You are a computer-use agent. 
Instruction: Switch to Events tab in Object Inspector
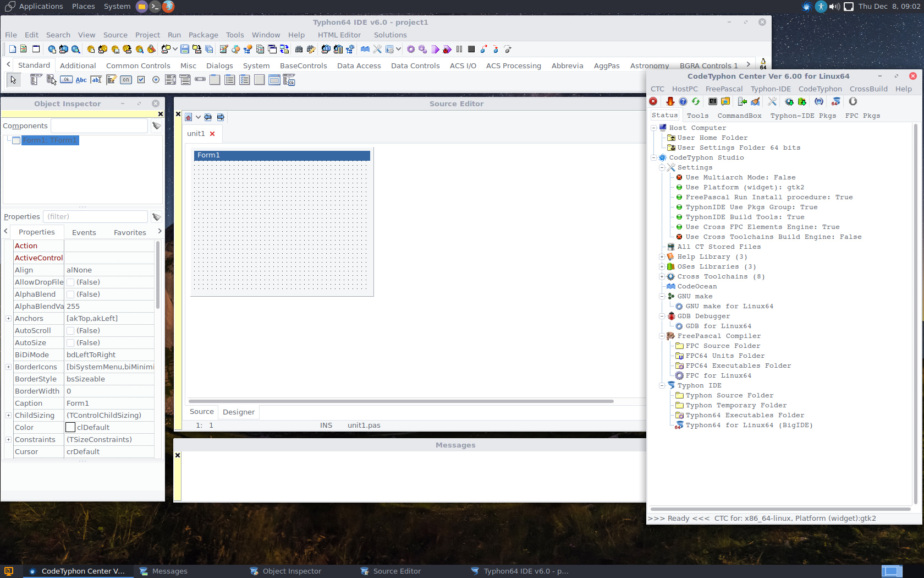[x=84, y=232]
